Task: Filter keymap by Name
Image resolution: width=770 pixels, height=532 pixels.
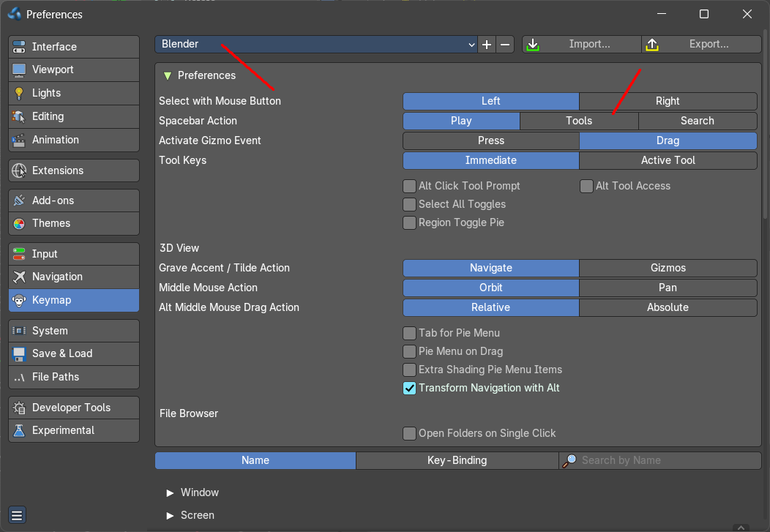Action: (x=255, y=460)
